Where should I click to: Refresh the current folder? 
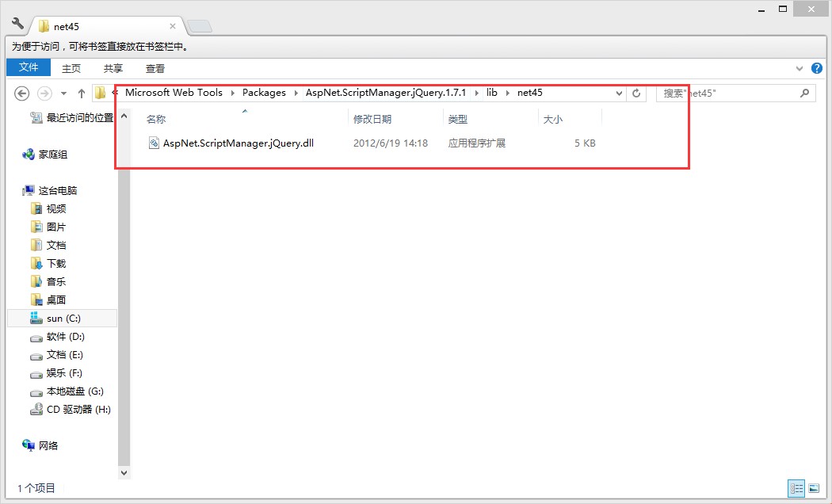point(636,94)
